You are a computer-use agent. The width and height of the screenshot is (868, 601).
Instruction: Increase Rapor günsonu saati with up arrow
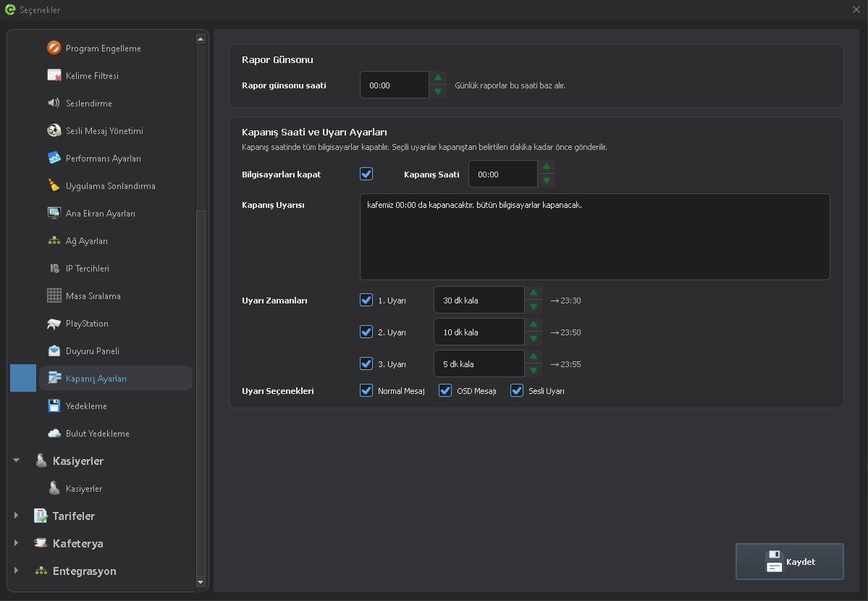[438, 77]
